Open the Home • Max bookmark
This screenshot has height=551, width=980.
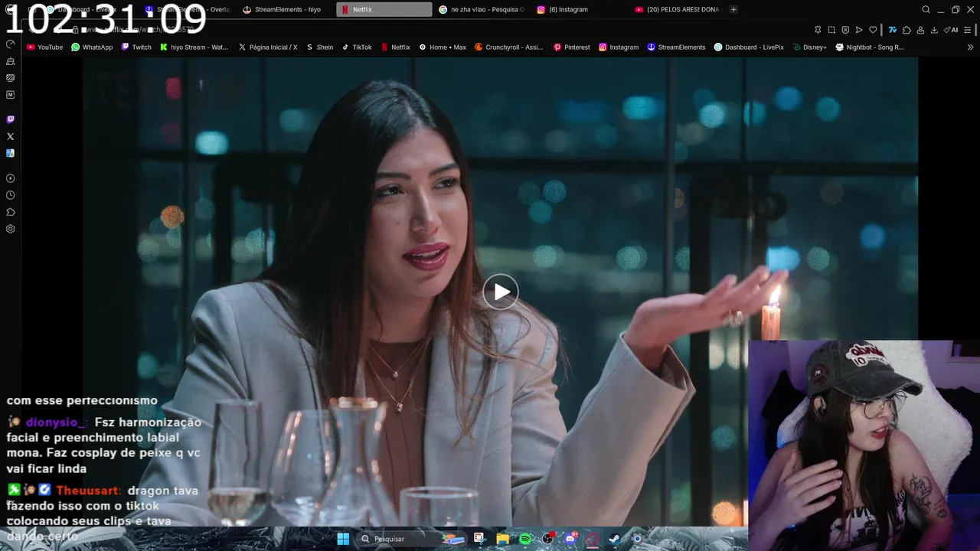coord(443,47)
